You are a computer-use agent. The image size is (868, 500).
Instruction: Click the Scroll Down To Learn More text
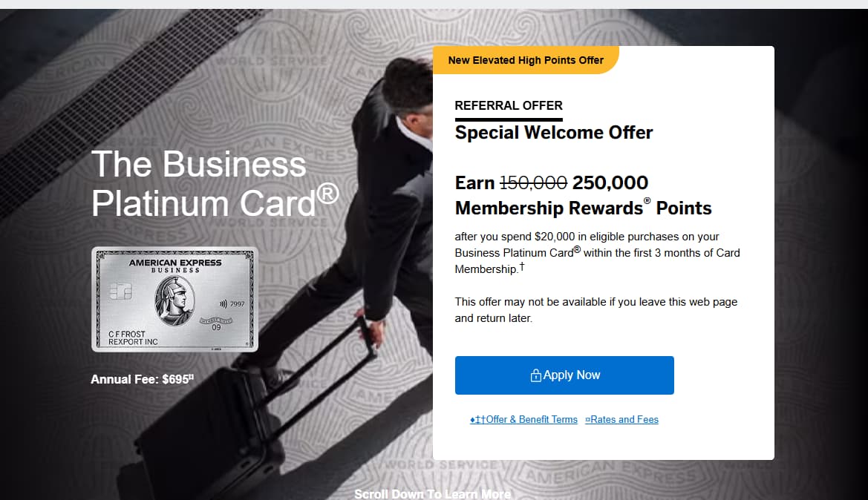tap(432, 494)
